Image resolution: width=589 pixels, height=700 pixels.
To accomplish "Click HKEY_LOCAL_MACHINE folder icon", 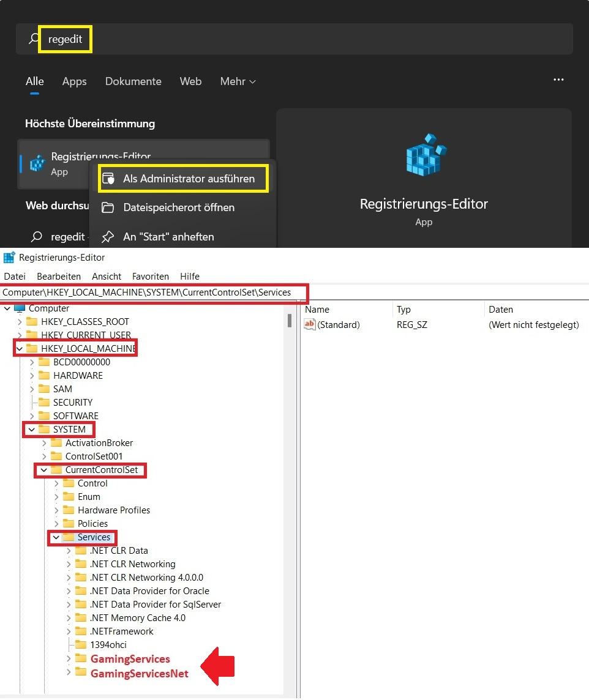I will tap(32, 348).
